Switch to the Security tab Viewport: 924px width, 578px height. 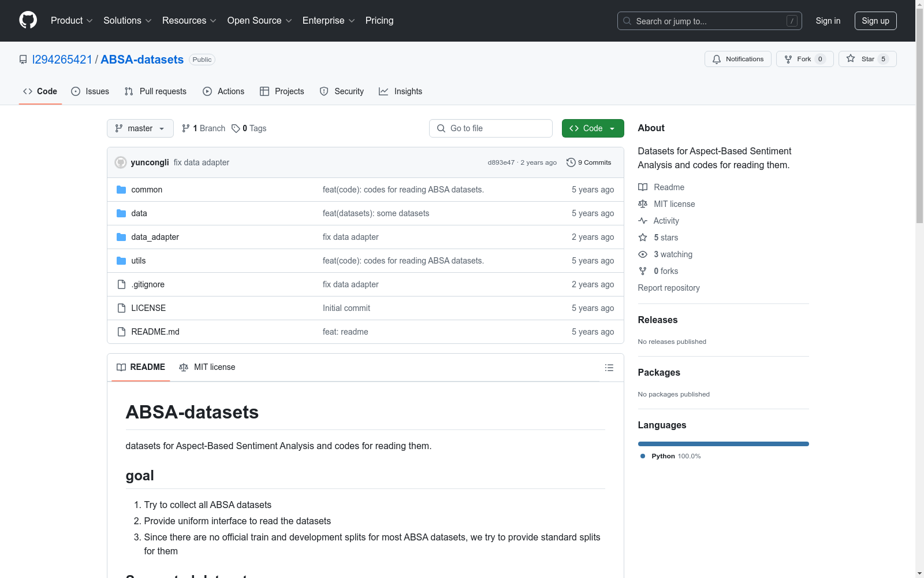[342, 91]
